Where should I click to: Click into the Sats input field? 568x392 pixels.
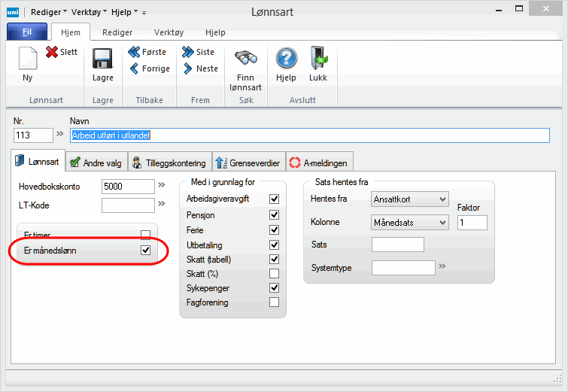coord(398,245)
